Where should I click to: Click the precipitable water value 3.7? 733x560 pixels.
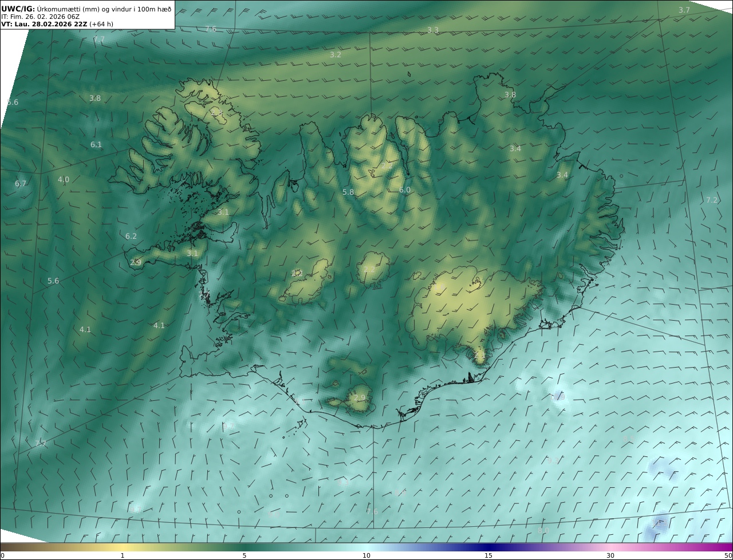pos(684,10)
